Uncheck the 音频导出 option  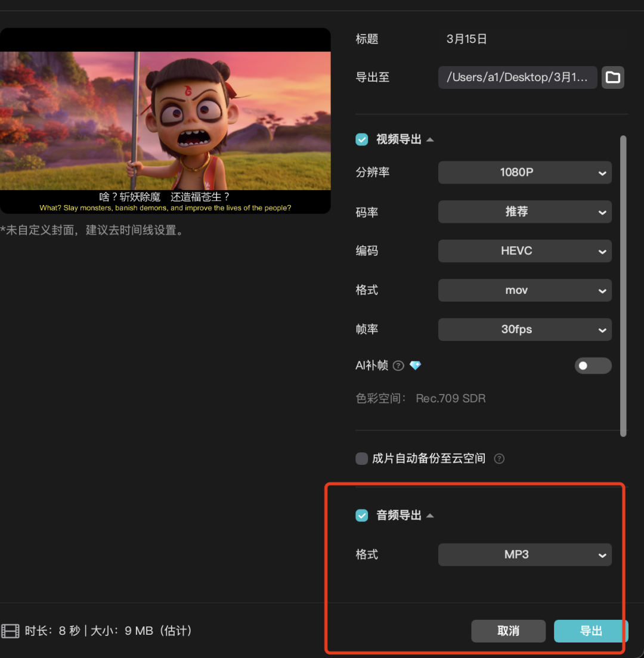(361, 515)
